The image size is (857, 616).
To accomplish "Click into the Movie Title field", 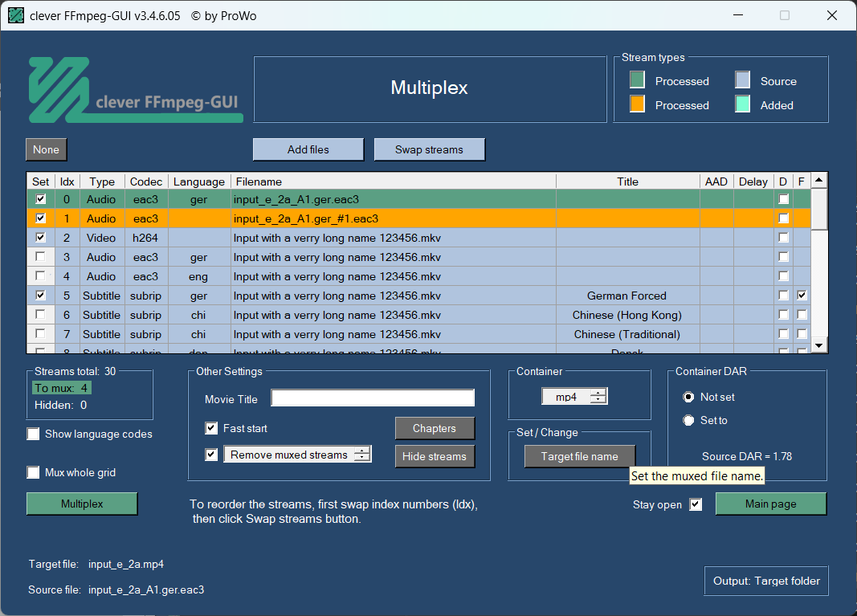I will 373,398.
